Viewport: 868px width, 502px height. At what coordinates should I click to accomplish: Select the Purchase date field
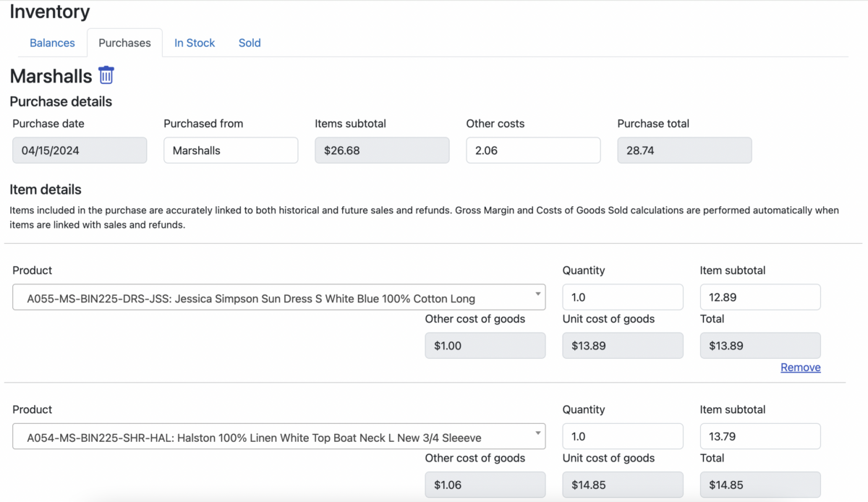(80, 150)
